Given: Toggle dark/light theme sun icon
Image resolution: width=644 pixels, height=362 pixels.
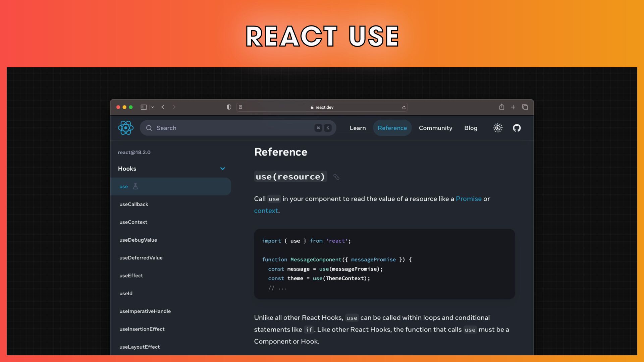Looking at the screenshot, I should point(498,128).
